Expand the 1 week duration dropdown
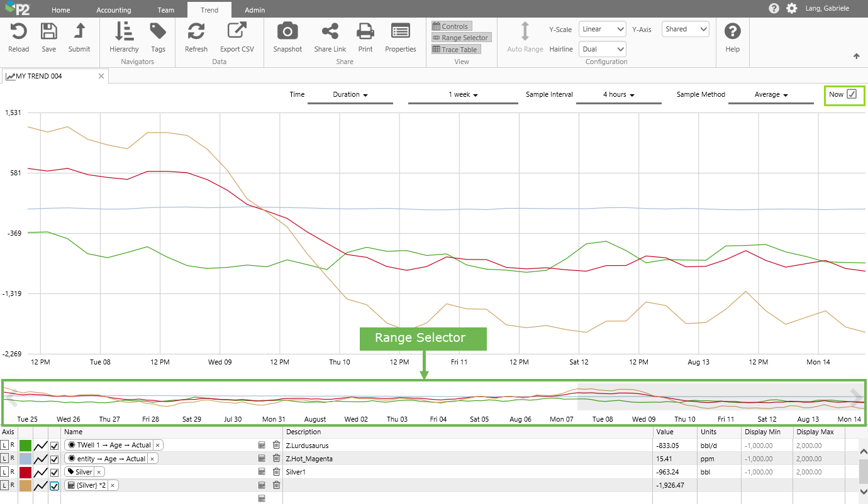This screenshot has width=868, height=504. click(463, 95)
